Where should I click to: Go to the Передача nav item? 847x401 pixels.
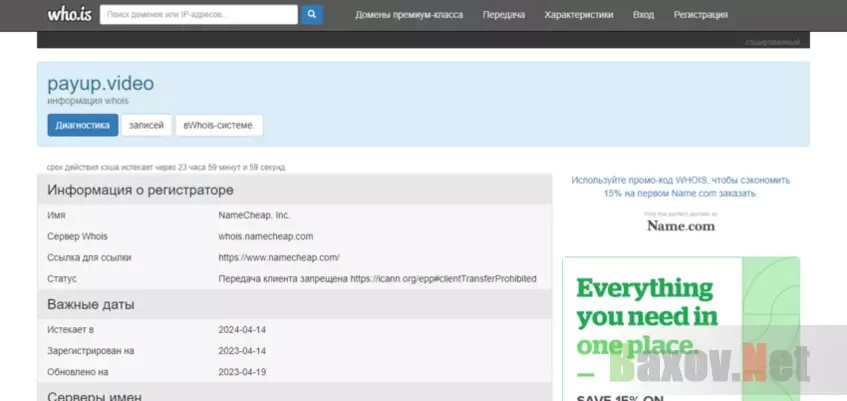pos(503,15)
